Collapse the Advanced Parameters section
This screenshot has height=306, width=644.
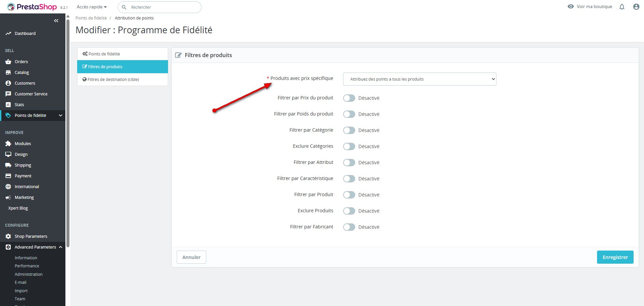(x=60, y=247)
